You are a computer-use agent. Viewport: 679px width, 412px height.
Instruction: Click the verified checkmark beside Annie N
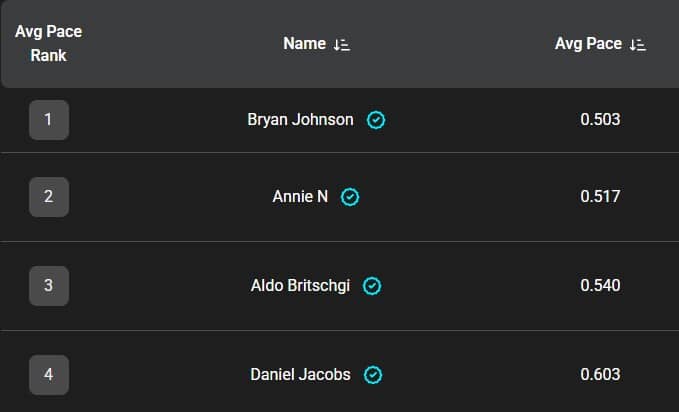[x=350, y=197]
